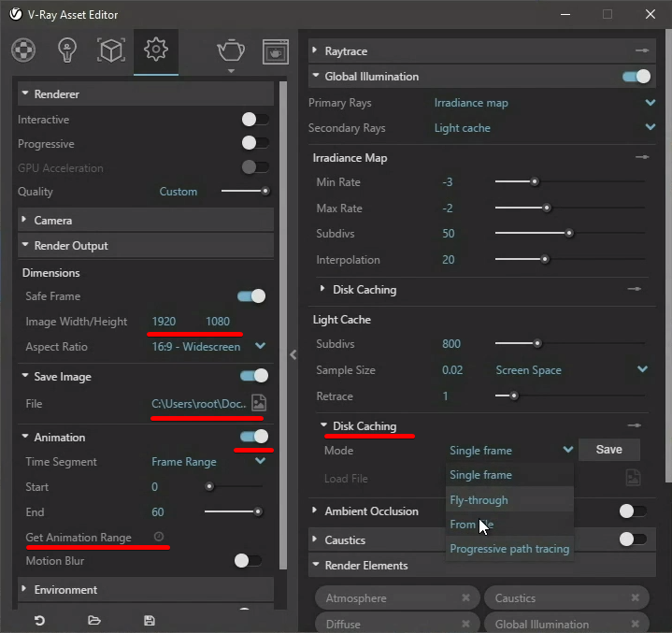Image resolution: width=672 pixels, height=633 pixels.
Task: Open the Materials tab icon
Action: point(23,50)
